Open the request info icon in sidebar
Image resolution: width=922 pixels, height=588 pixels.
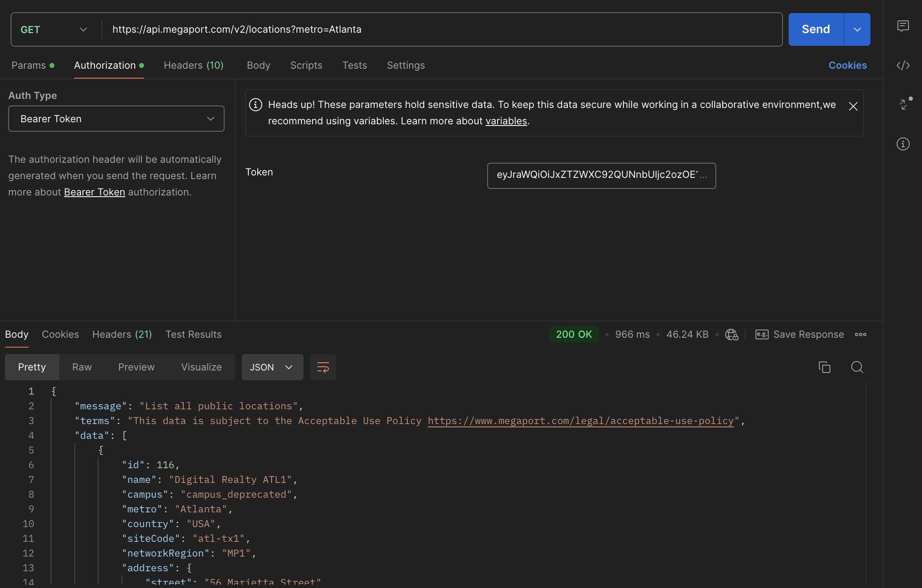[x=903, y=144]
